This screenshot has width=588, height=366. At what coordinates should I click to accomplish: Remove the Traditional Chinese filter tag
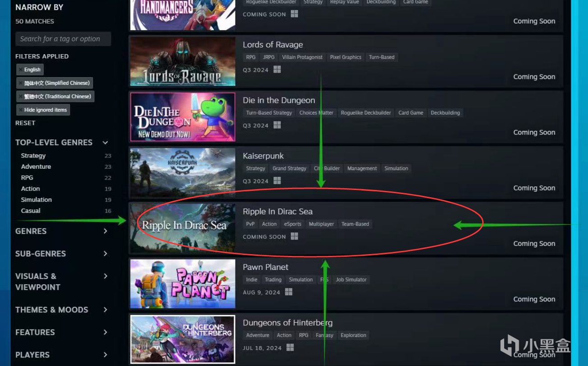click(x=20, y=97)
